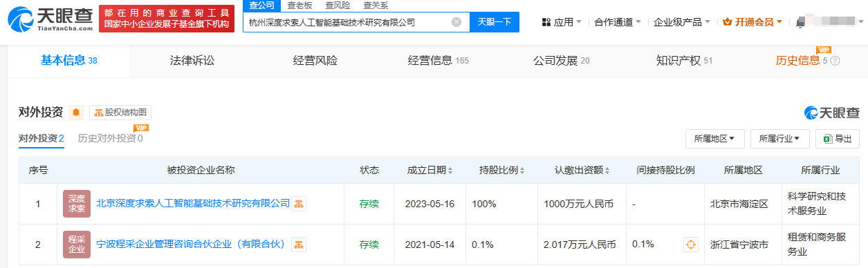Click the 天眼一下 search button
868x268 pixels.
(x=494, y=22)
